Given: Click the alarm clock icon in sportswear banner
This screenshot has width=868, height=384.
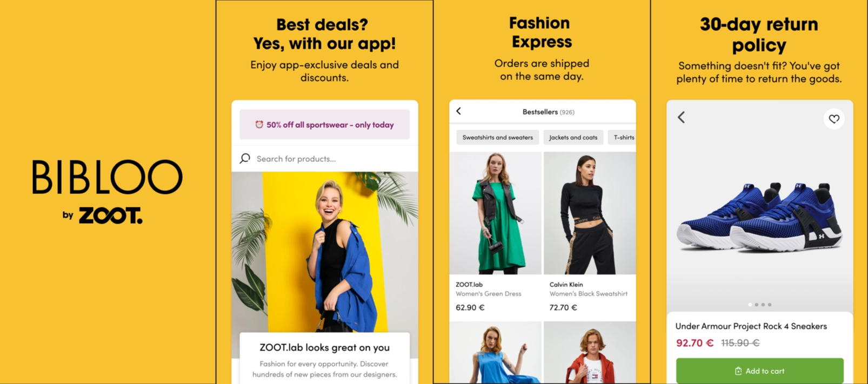Looking at the screenshot, I should point(259,125).
